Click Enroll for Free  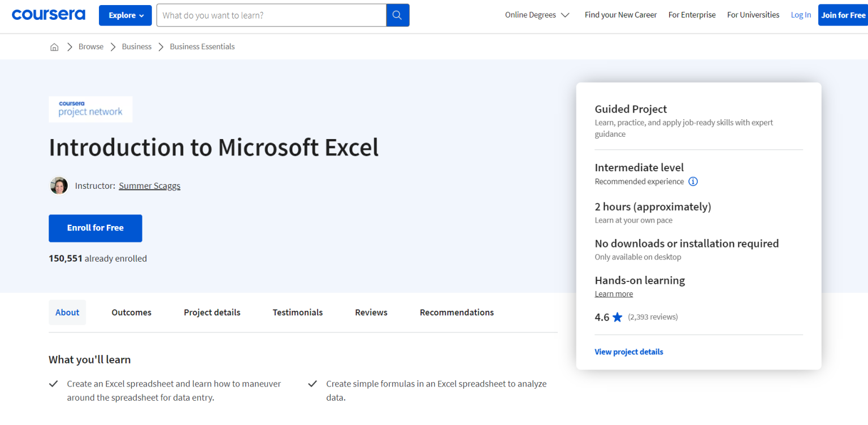(95, 228)
